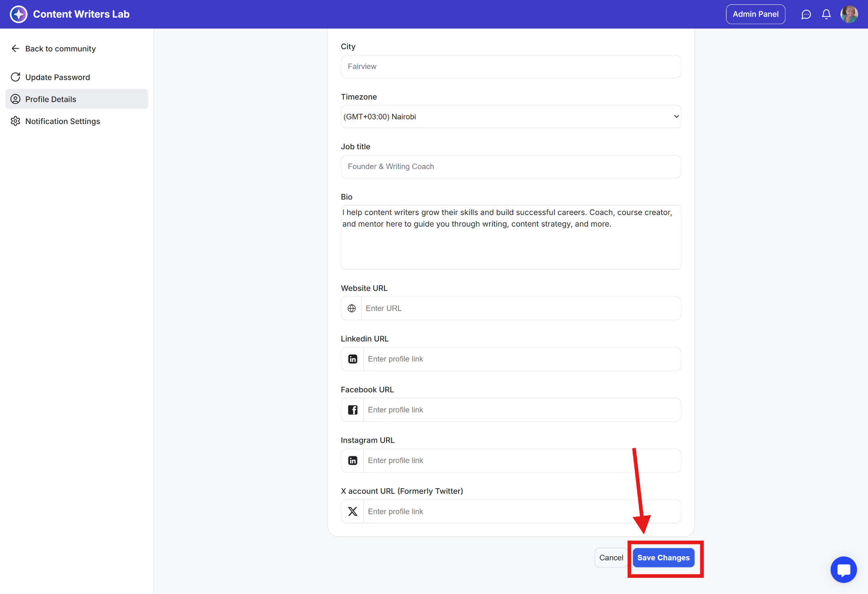This screenshot has width=868, height=594.
Task: Select Profile Details sidebar item
Action: click(x=51, y=99)
